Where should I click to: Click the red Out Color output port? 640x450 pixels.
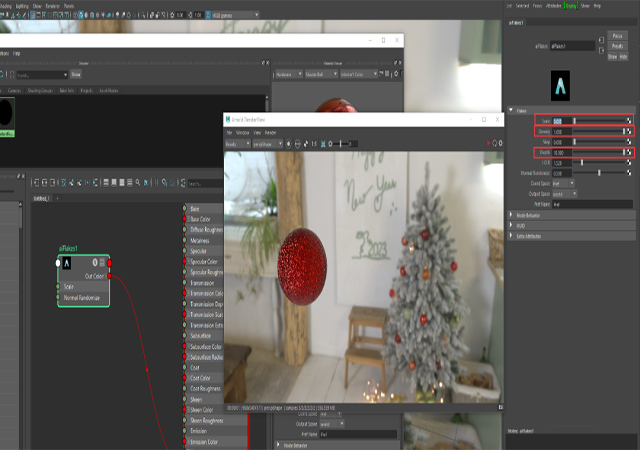point(109,276)
